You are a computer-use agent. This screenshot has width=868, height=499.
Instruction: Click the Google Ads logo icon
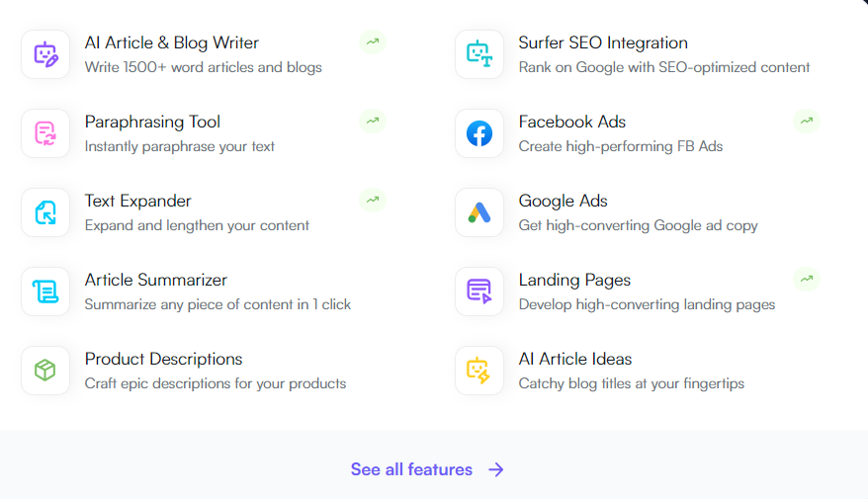[x=479, y=212]
